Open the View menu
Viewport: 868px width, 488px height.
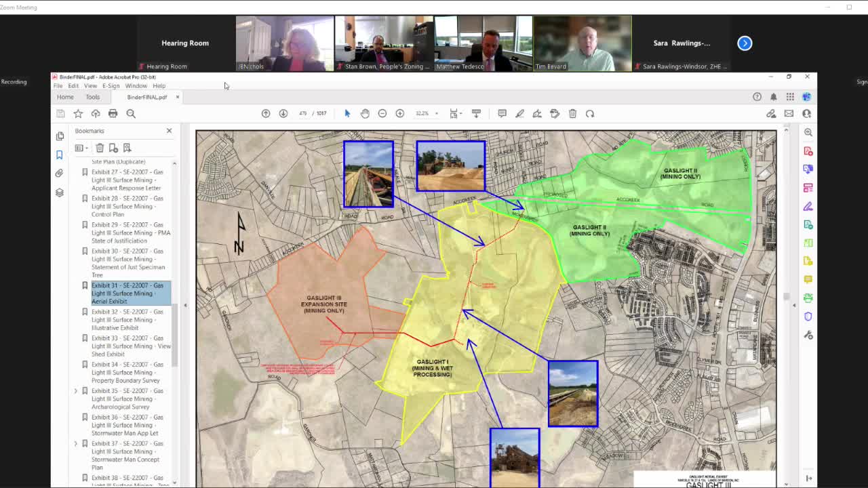tap(90, 86)
